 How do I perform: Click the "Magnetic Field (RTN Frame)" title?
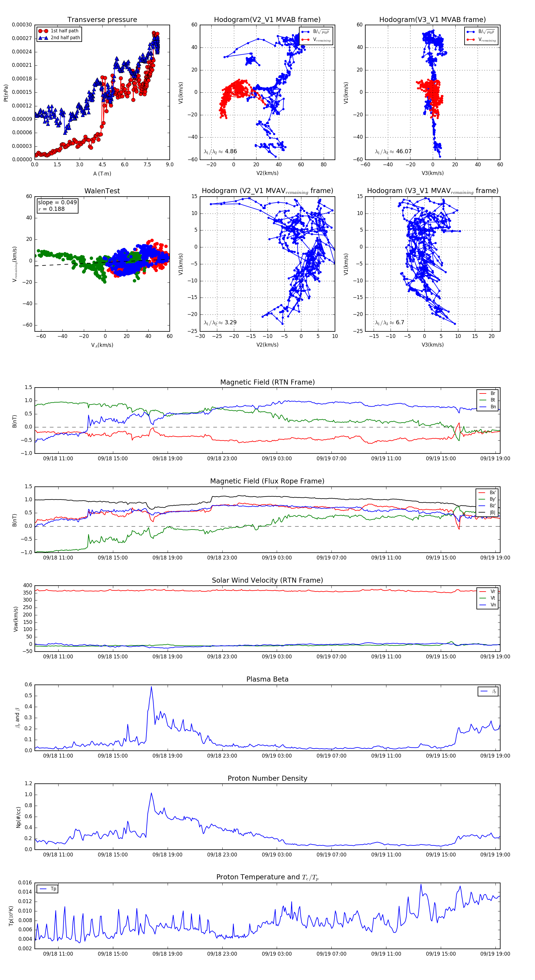267,382
